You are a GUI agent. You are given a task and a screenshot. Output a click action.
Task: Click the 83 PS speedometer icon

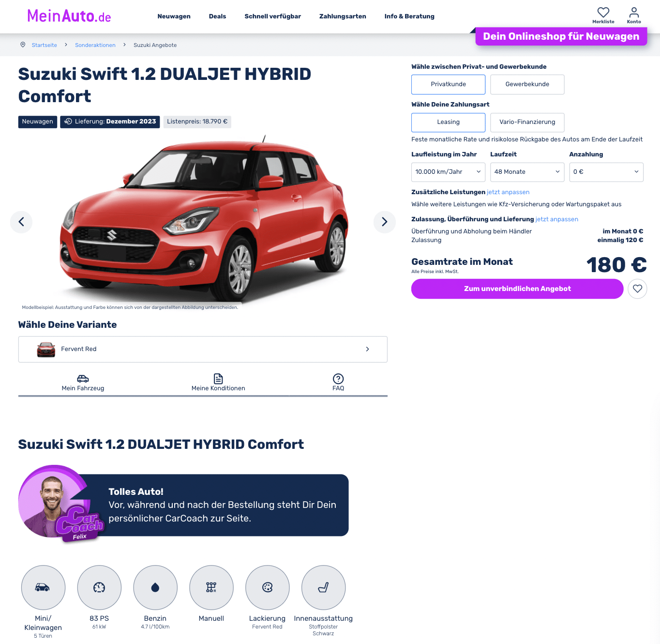[x=99, y=587]
